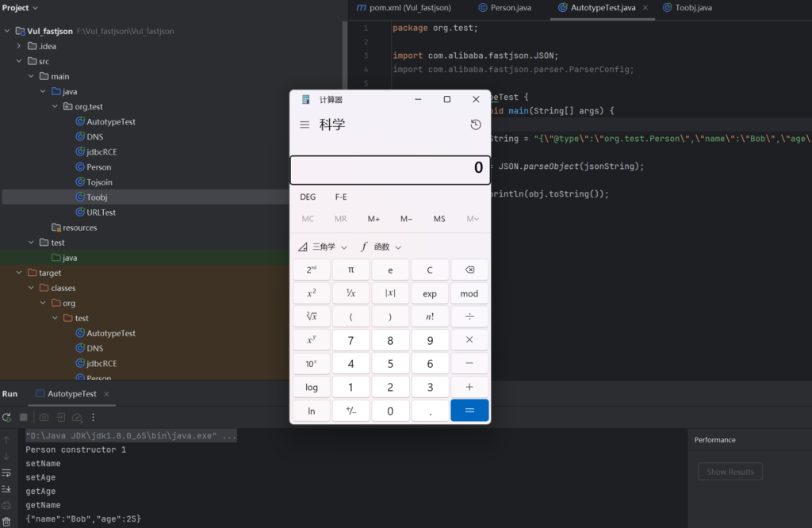Click the screenshot camera icon in run toolbar
This screenshot has height=528, width=812.
click(x=44, y=417)
